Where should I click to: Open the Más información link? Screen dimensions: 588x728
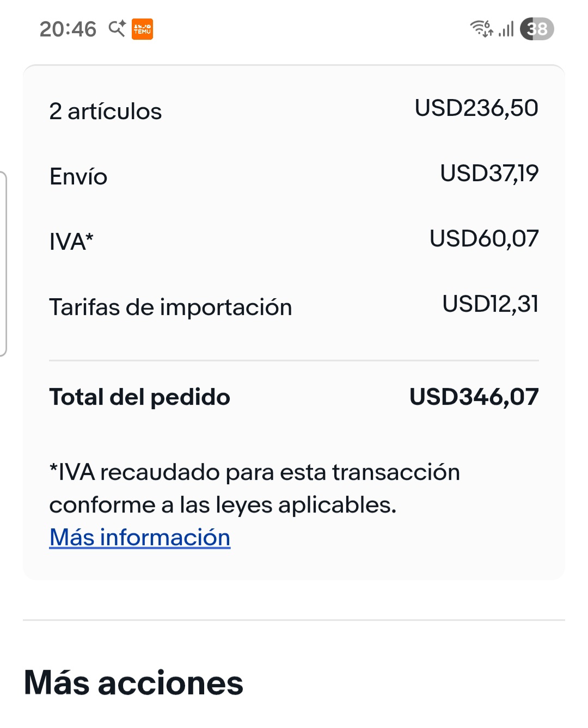pos(140,538)
